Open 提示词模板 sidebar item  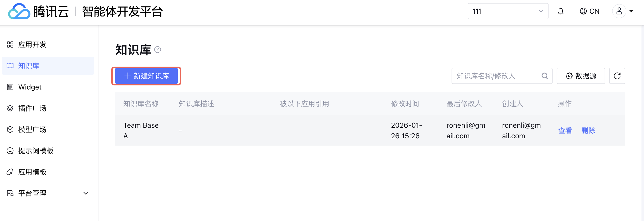coord(36,151)
